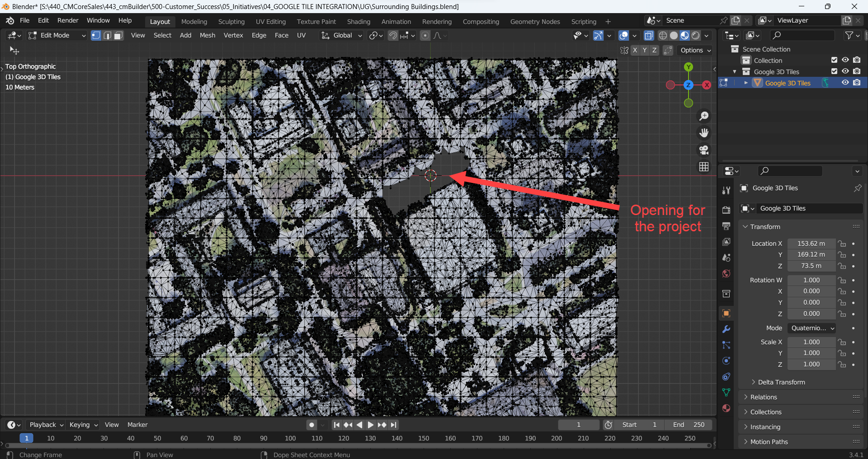The height and width of the screenshot is (459, 868).
Task: Open Material properties tab
Action: point(726,408)
